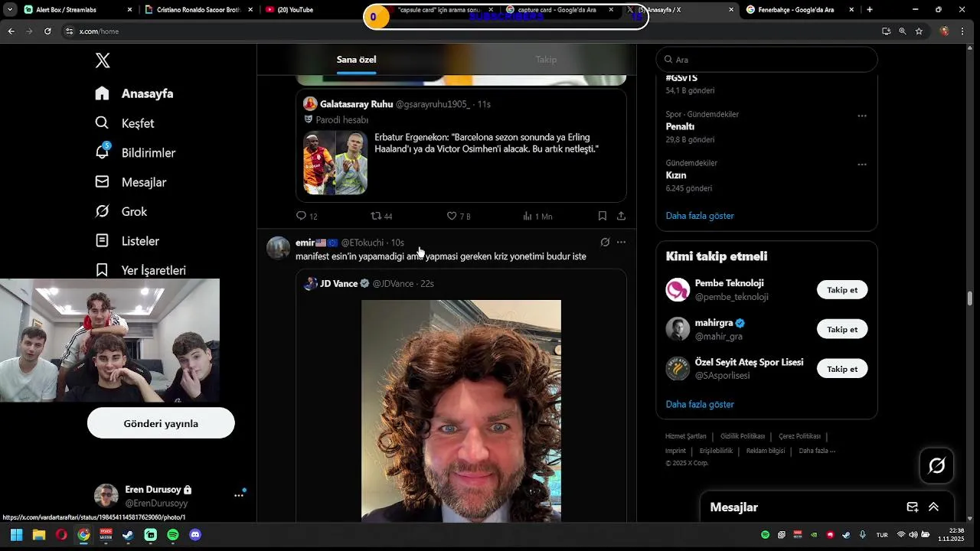Open Steam from the taskbar
The width and height of the screenshot is (980, 551).
pyautogui.click(x=128, y=535)
